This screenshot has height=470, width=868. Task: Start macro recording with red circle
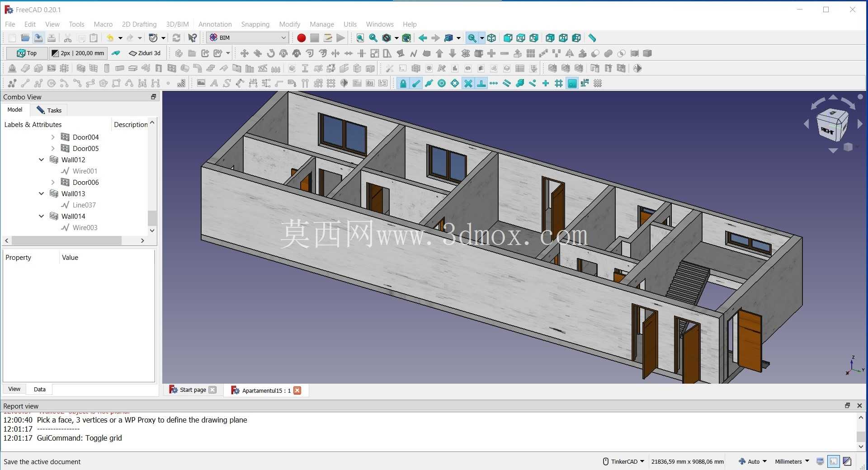[x=302, y=38]
